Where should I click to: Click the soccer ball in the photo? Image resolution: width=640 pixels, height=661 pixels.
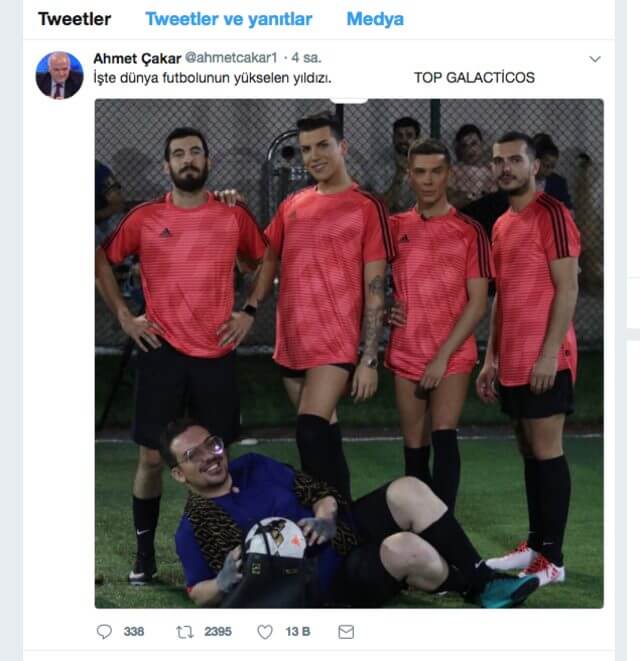coord(275,541)
